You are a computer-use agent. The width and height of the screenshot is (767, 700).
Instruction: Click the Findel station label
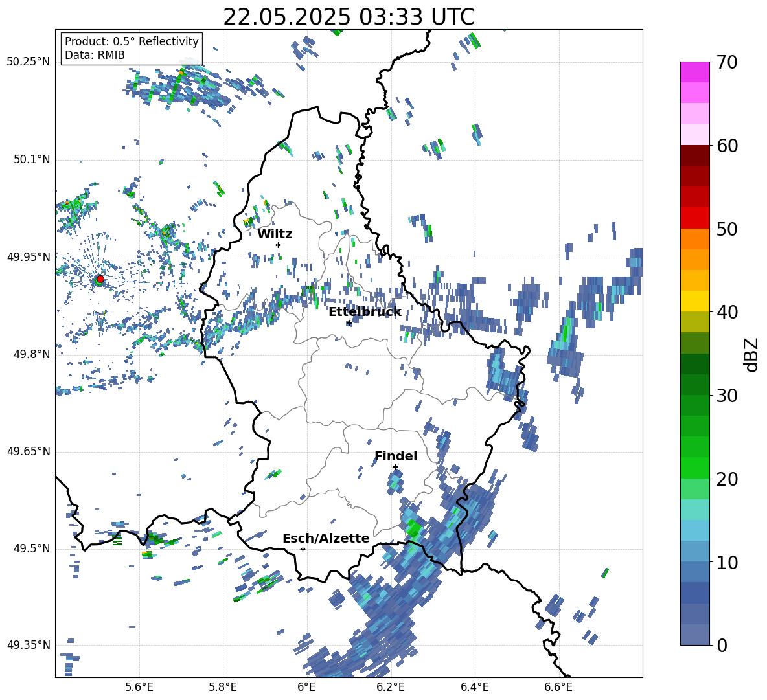click(x=396, y=456)
